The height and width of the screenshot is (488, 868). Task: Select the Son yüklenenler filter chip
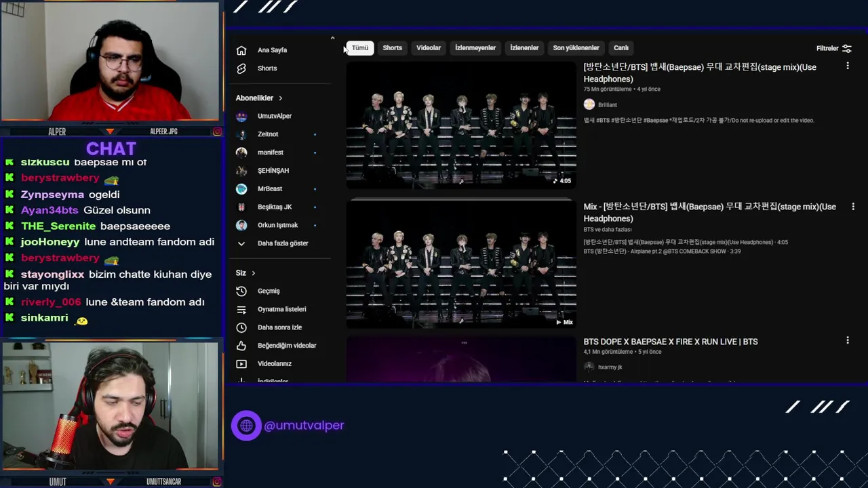coord(576,48)
